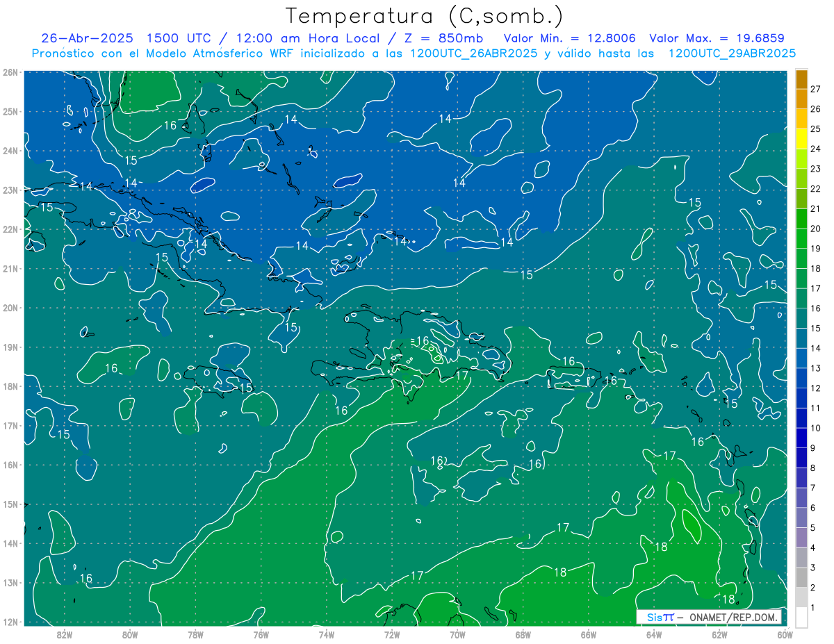Screen dimensions: 834x644
Task: Click the "25N" latitude axis label
Action: pyautogui.click(x=10, y=111)
